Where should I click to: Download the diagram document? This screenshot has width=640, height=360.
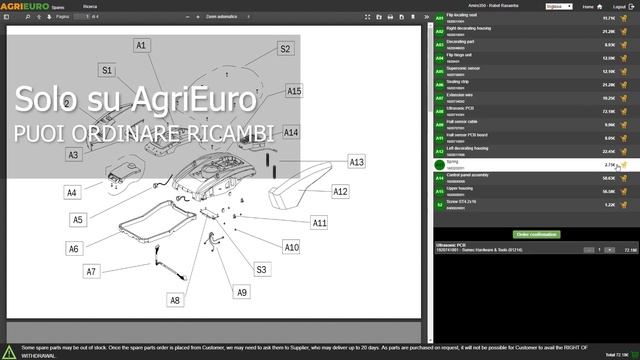click(x=402, y=17)
